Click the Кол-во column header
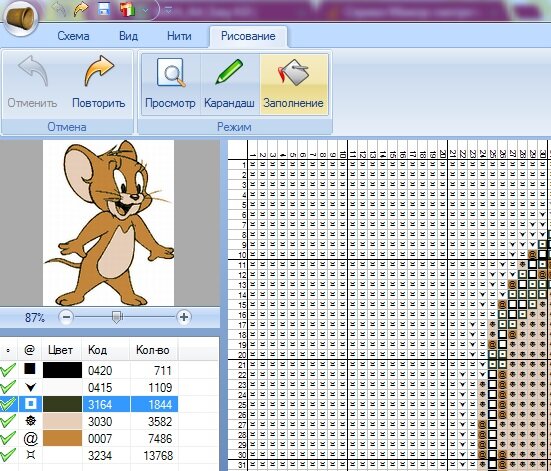Viewport: 551px width, 471px height. coord(153,350)
